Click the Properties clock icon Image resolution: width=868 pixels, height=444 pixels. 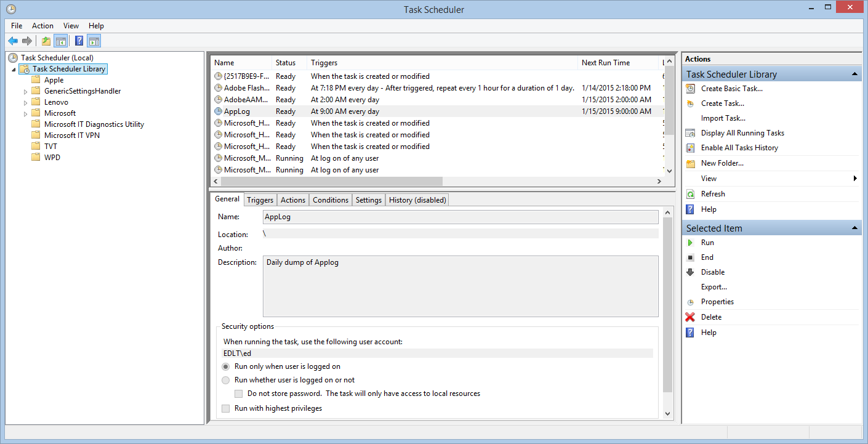(690, 302)
